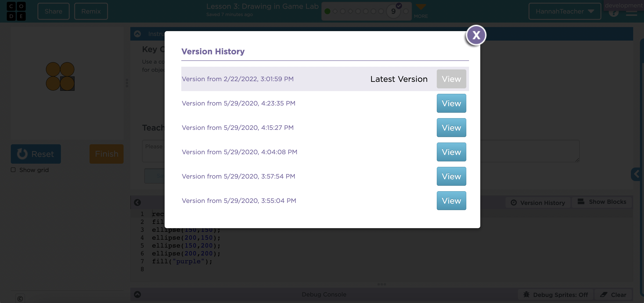
Task: Click the grayed View button for Latest Version
Action: point(451,79)
